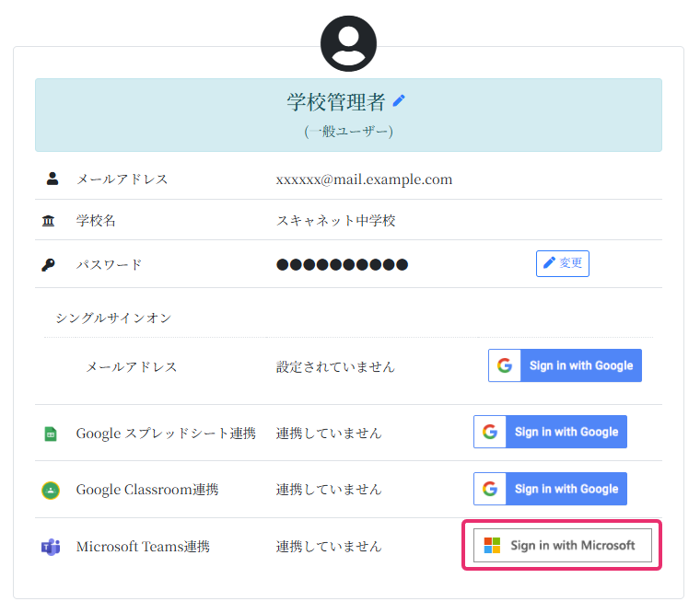Click the profile avatar icon
Screen dimensions: 700x613
(348, 43)
